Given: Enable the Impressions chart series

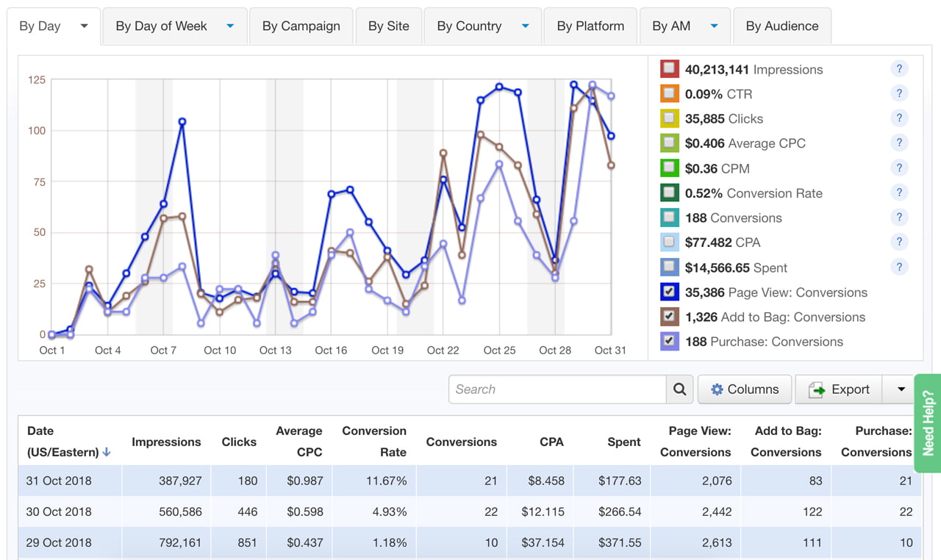Looking at the screenshot, I should (x=669, y=69).
